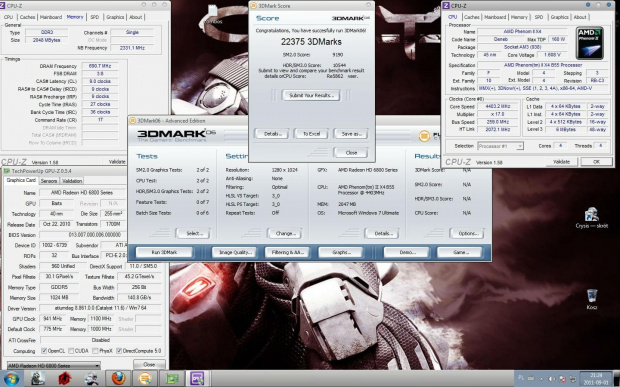The width and height of the screenshot is (620, 387).
Task: Open Image Quality in 3DMark06
Action: point(234,252)
